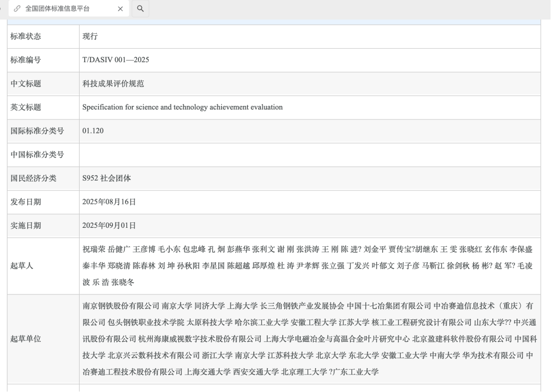Close the 全国团体标准信息平台 tab

120,8
